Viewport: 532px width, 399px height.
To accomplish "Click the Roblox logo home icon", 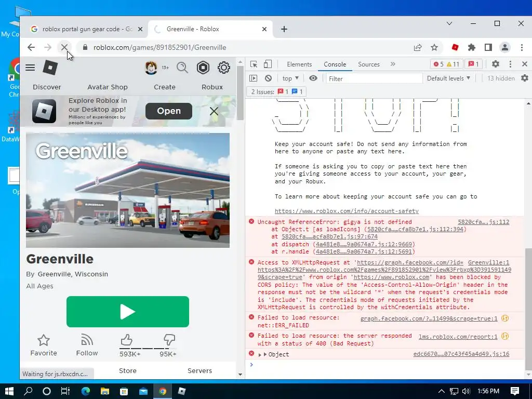I will coord(50,68).
